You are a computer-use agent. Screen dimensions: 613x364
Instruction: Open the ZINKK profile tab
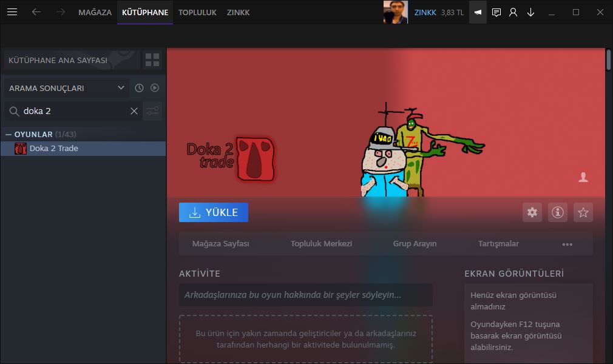(238, 13)
